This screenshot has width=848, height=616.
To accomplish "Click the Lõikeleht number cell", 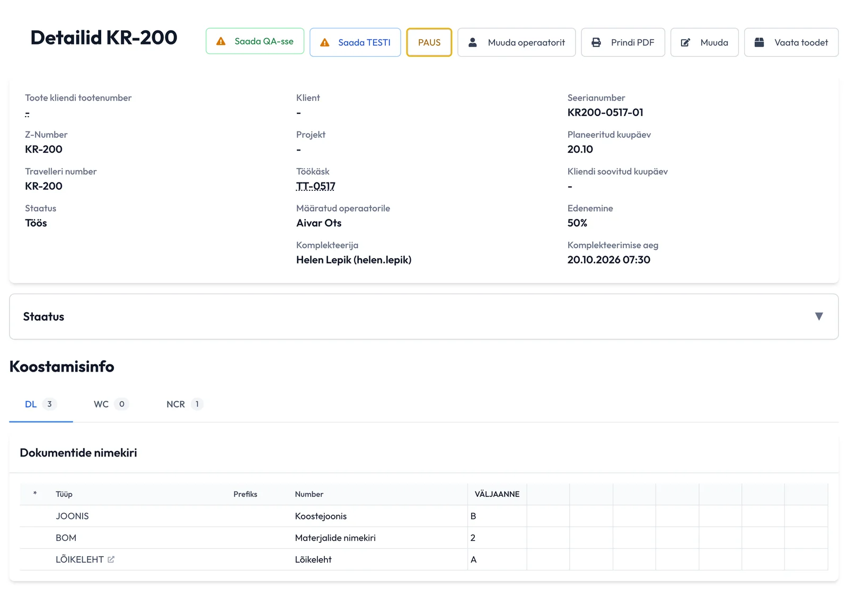I will 313,560.
